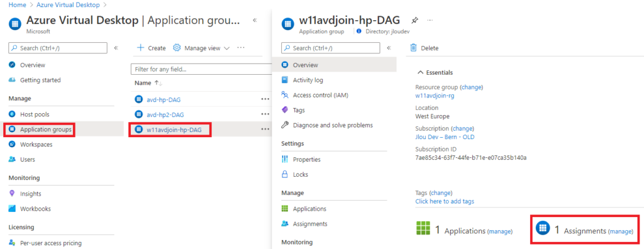Manage the 1 Assignments tile

coord(620,232)
